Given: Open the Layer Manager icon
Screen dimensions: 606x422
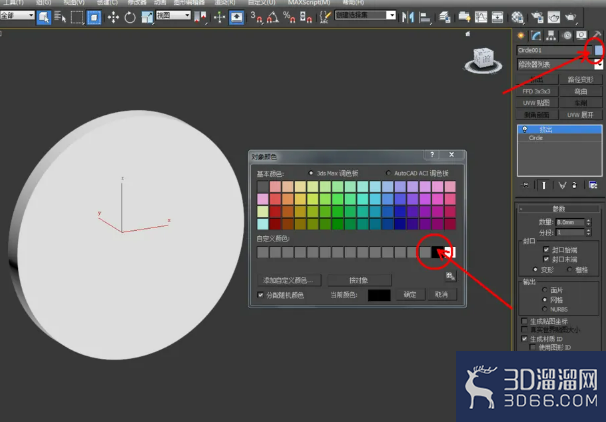Looking at the screenshot, I should pos(445,17).
